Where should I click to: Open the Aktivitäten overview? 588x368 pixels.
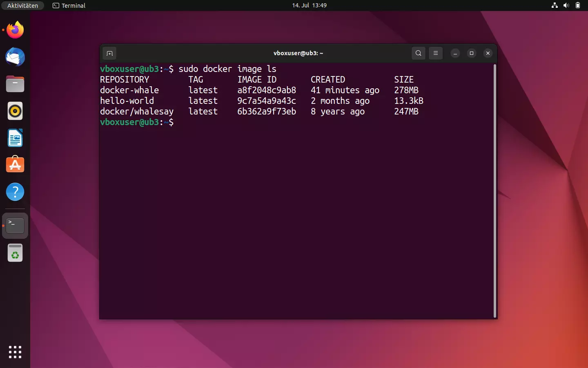click(22, 5)
